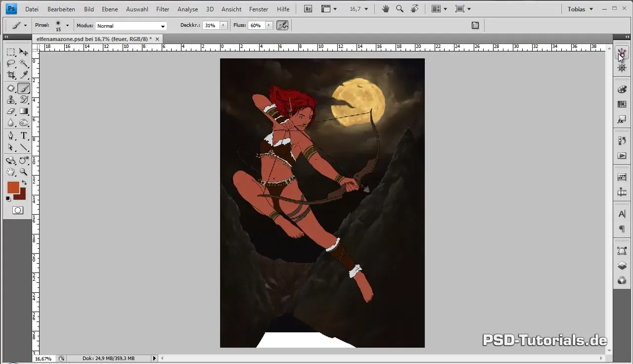Open the Ansicht menu

231,9
